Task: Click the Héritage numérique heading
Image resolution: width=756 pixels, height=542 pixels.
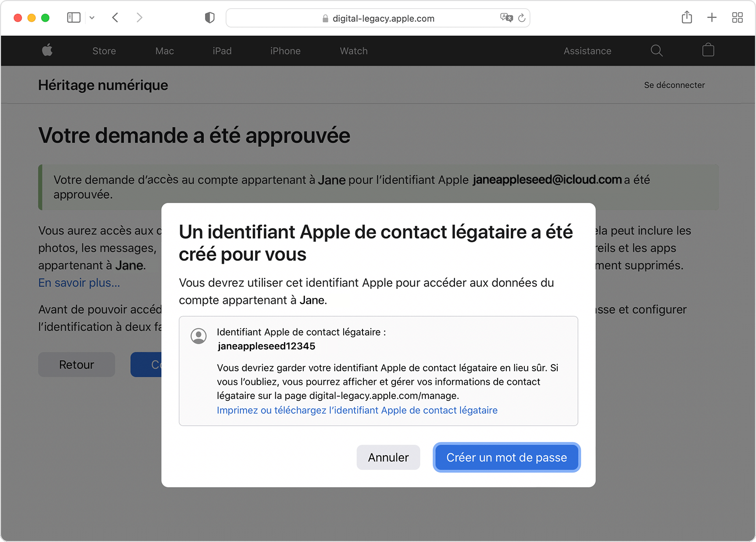Action: pyautogui.click(x=103, y=85)
